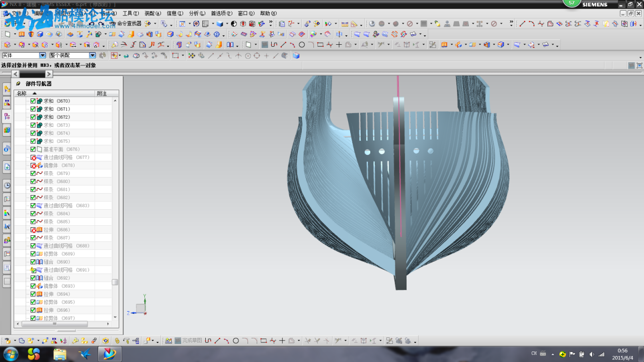The width and height of the screenshot is (644, 362).
Task: Click the part navigator scroll-down arrow
Action: [115, 317]
